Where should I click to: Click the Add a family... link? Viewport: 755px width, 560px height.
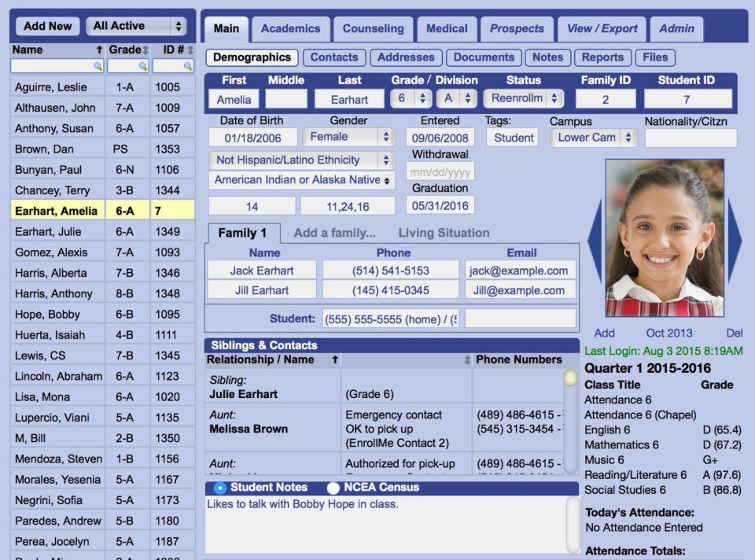[x=335, y=233]
